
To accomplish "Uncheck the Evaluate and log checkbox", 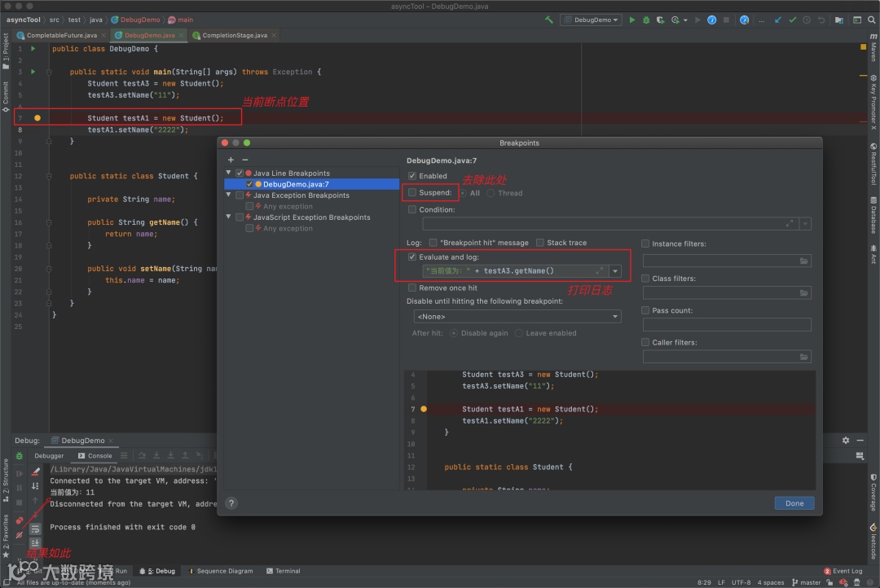I will coord(412,257).
